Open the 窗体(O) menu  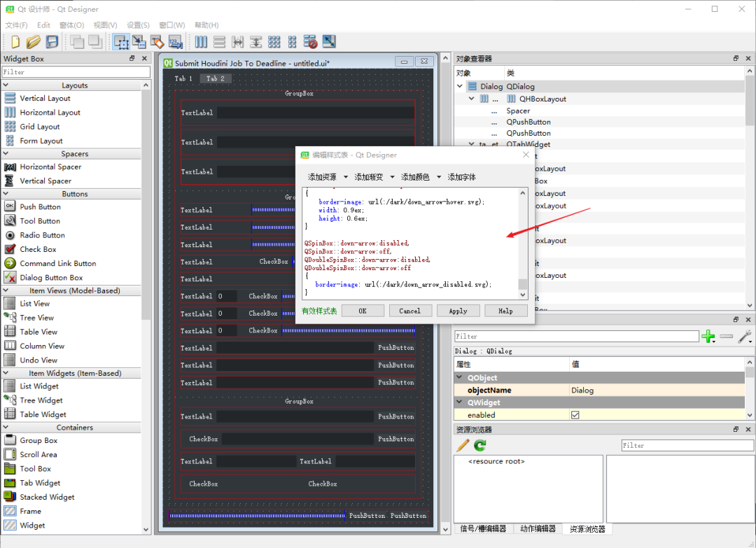coord(72,25)
